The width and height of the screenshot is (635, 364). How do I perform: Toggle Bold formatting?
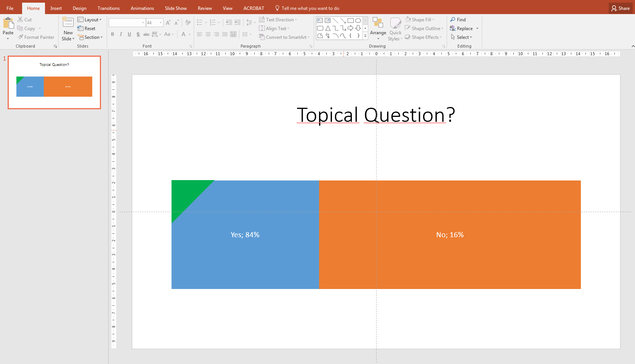coord(112,34)
